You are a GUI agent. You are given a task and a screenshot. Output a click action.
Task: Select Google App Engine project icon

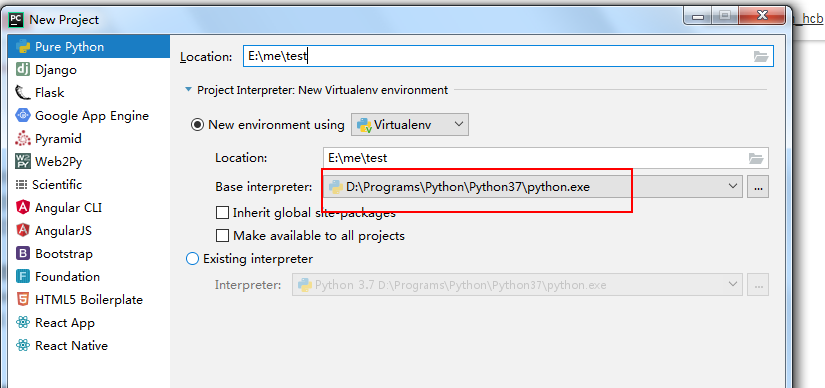click(23, 115)
